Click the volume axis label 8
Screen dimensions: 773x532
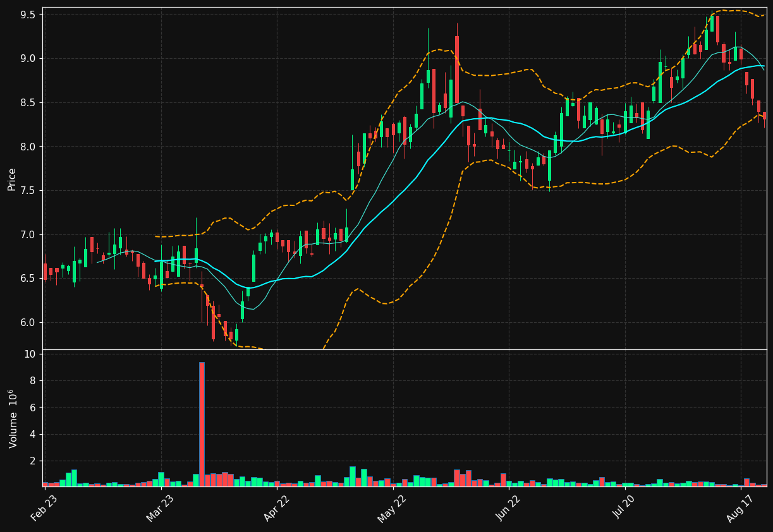pos(33,380)
